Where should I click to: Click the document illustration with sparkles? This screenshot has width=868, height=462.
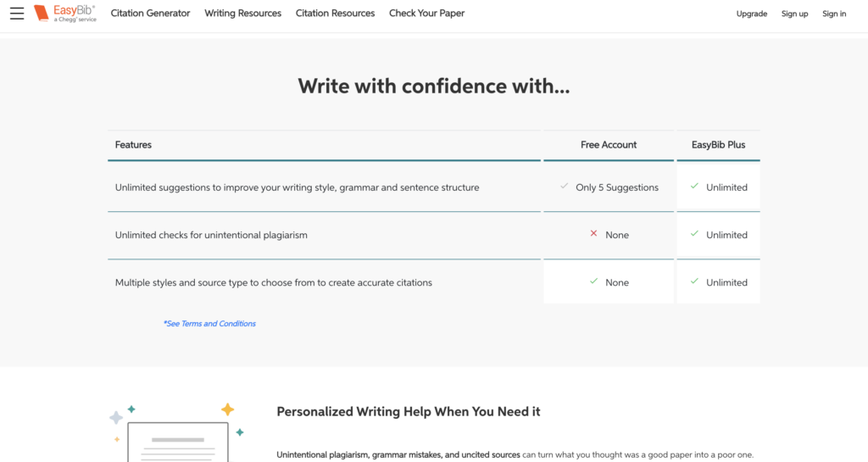pyautogui.click(x=176, y=432)
